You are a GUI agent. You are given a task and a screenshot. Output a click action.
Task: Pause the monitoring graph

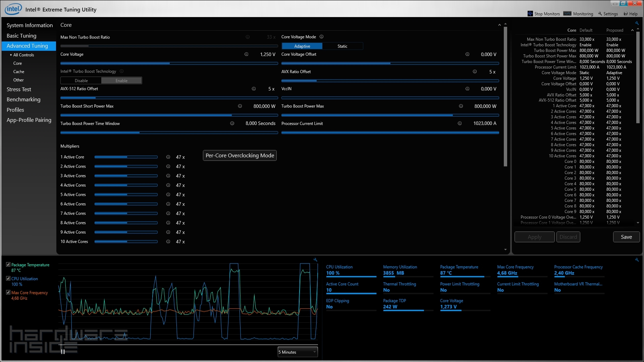pos(63,352)
